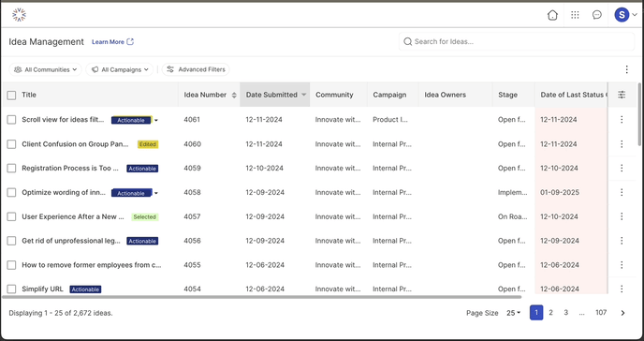This screenshot has width=644, height=341.
Task: Expand the All Communities filter
Action: [x=46, y=69]
